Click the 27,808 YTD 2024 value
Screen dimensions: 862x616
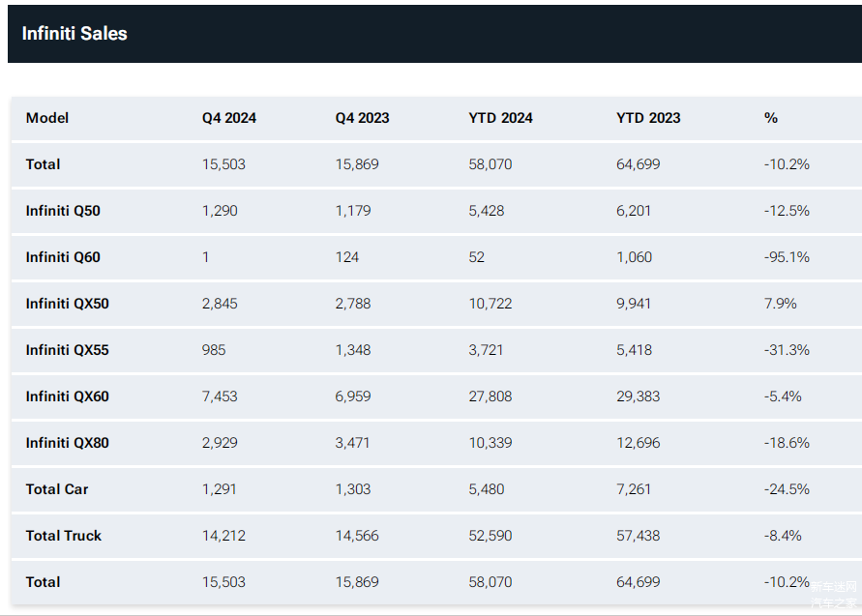pos(490,396)
